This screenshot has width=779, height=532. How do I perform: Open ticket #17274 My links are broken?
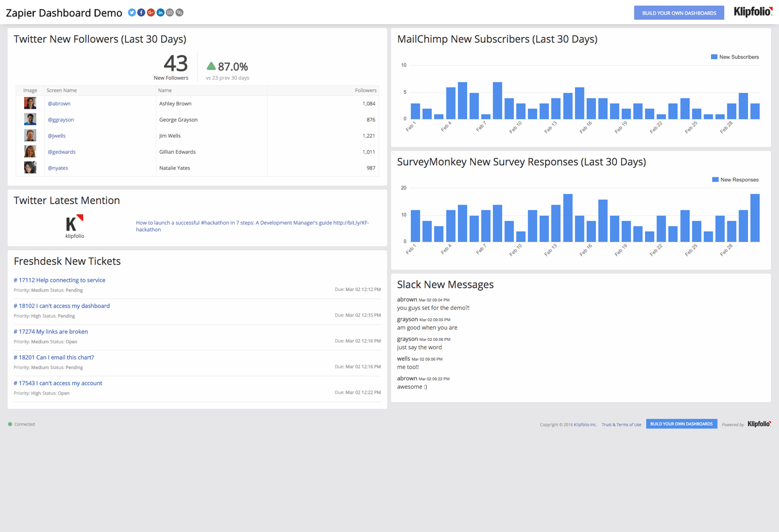pos(51,332)
